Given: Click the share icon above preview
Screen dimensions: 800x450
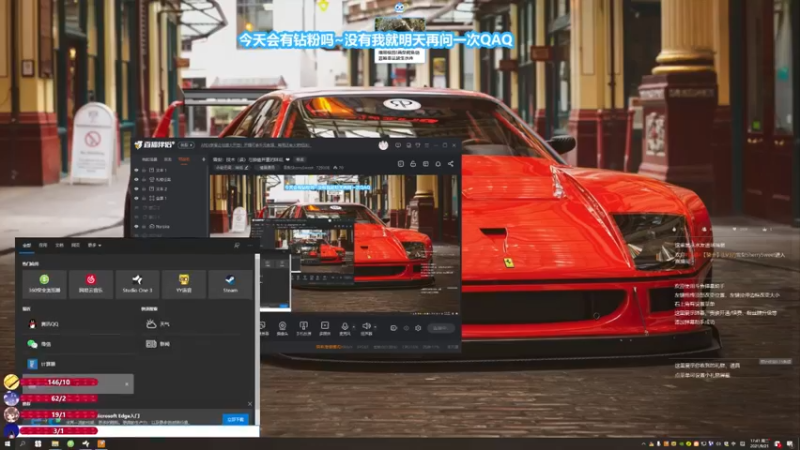Looking at the screenshot, I should pyautogui.click(x=451, y=164).
